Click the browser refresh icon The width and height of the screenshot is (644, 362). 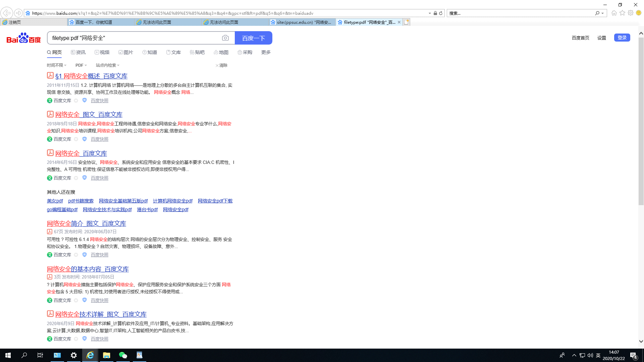[x=441, y=13]
